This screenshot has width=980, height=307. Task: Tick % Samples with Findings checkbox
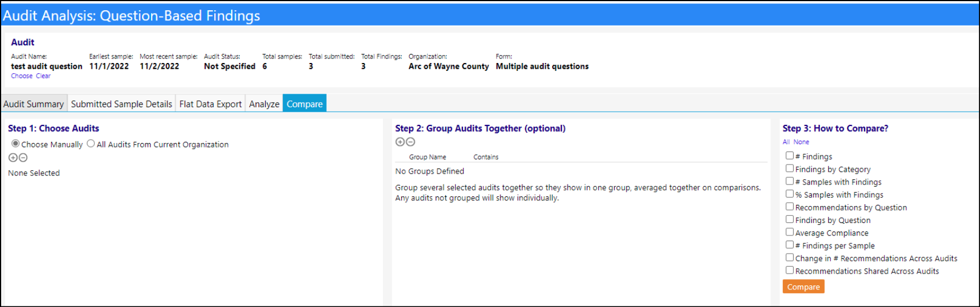[790, 194]
